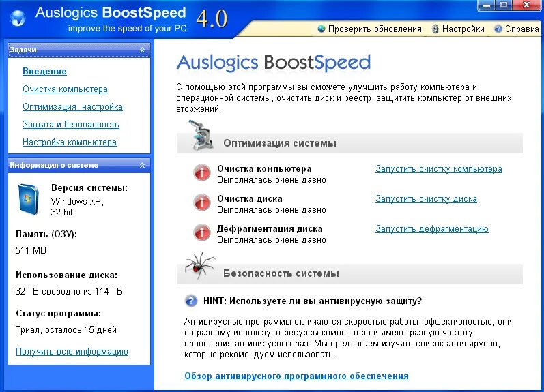Viewport: 544px width, 392px height.
Task: Click the globe logo icon in title bar
Action: pyautogui.click(x=17, y=17)
